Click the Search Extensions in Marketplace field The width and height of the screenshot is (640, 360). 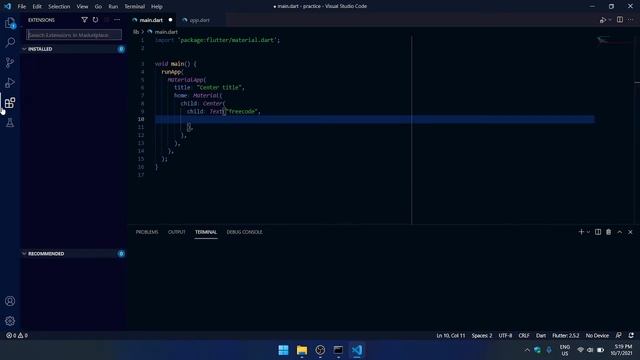coord(74,35)
